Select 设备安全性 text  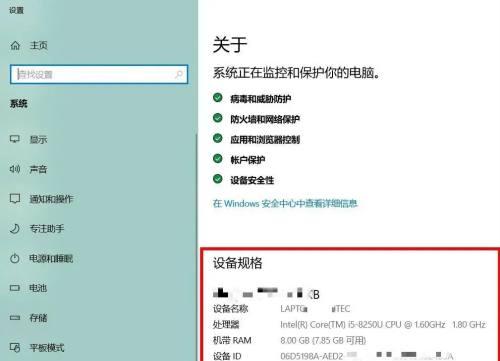click(252, 180)
